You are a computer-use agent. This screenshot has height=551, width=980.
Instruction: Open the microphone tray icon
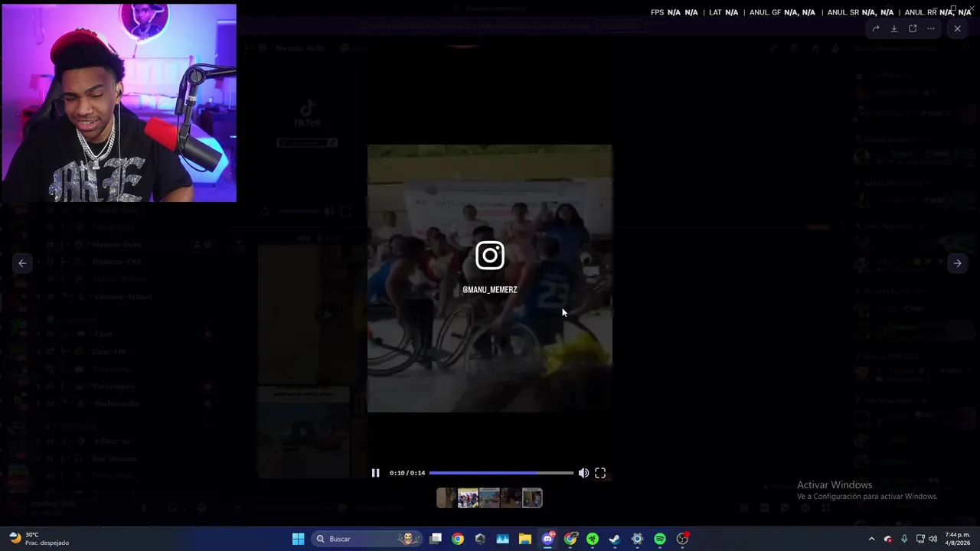click(x=904, y=539)
